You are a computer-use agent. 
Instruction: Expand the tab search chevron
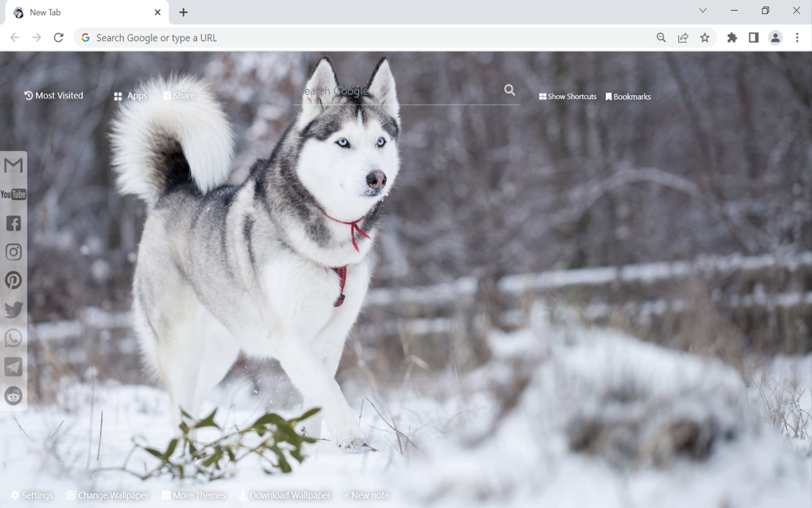(703, 10)
